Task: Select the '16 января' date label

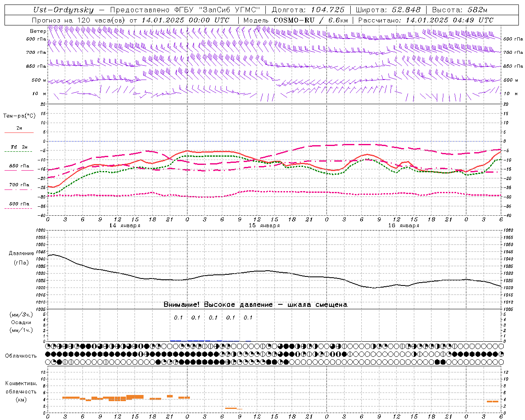Action: pos(404,226)
